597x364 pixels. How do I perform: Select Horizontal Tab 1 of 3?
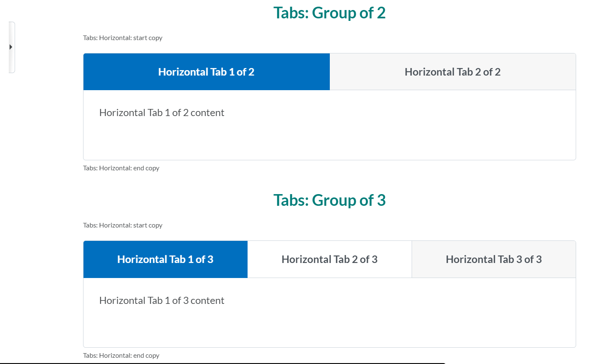[x=165, y=259]
